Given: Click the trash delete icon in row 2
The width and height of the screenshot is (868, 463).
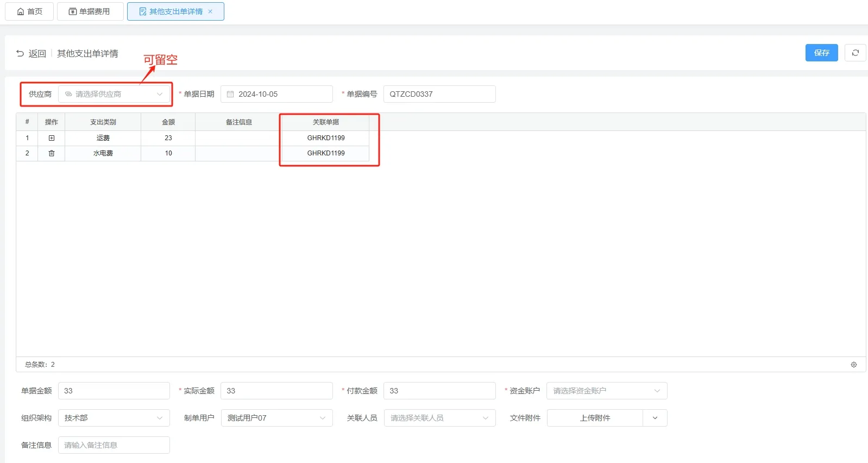Looking at the screenshot, I should (52, 153).
